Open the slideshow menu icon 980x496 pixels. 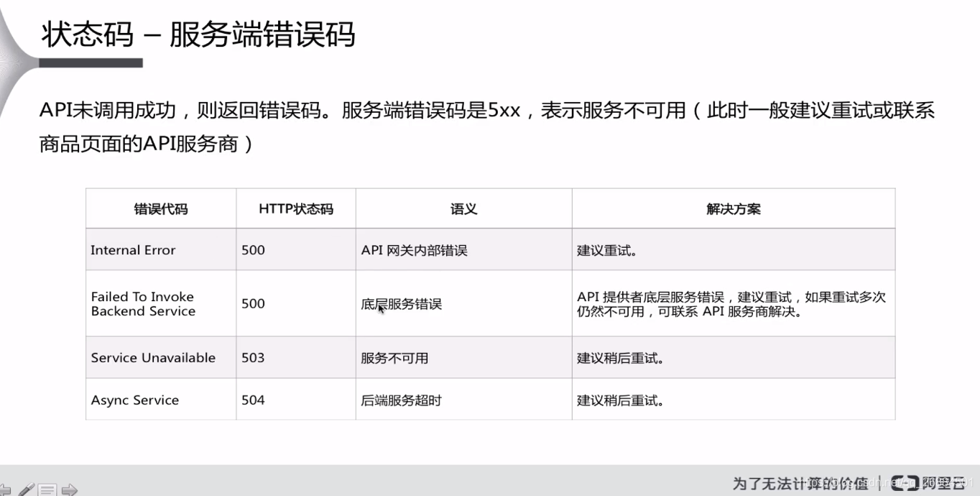click(47, 490)
